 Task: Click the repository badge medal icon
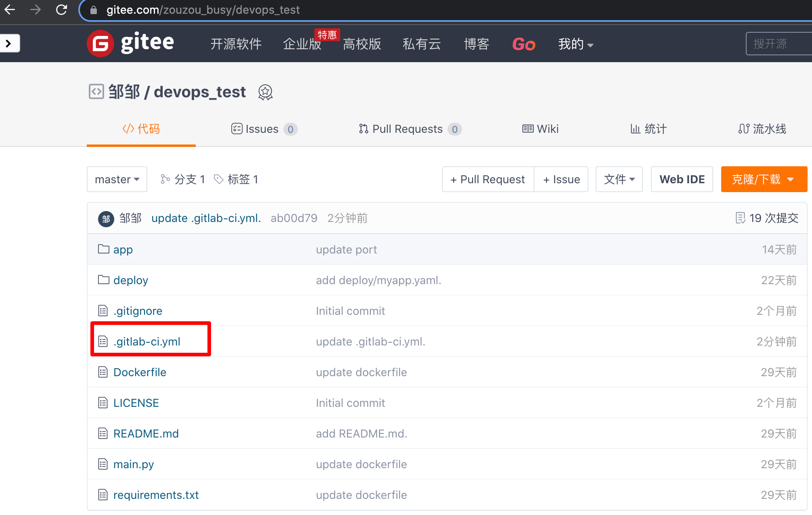(265, 92)
